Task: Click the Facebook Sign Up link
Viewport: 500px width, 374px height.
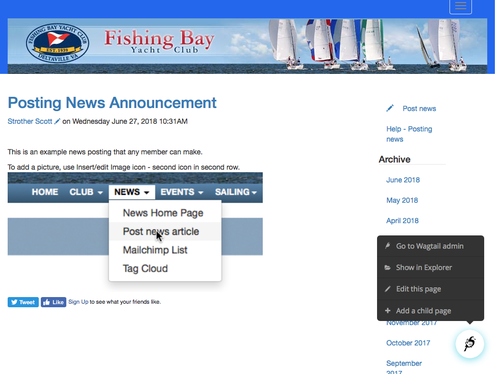Action: tap(78, 302)
